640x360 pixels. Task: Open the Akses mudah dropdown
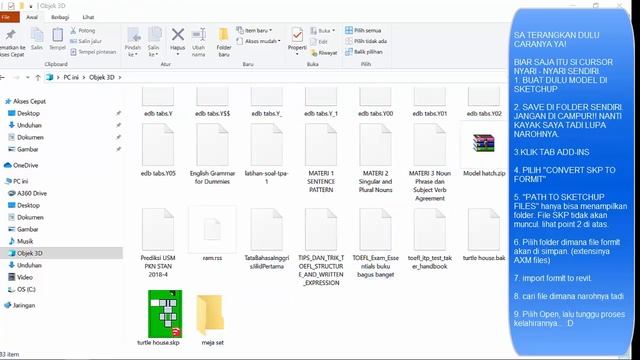[258, 41]
